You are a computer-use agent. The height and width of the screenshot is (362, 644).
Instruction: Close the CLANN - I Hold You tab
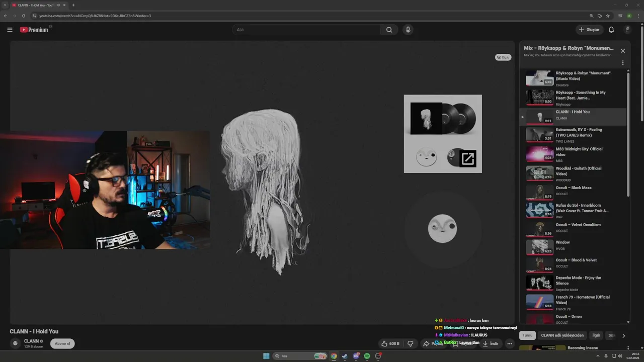[x=64, y=5]
